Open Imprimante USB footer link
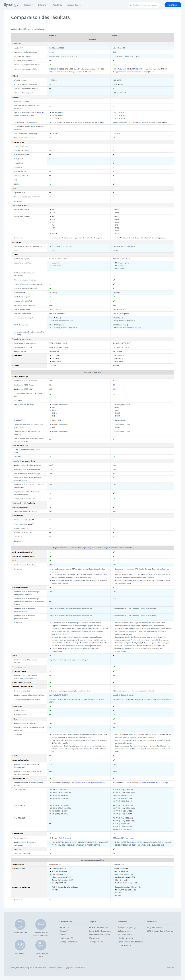 coord(66,938)
